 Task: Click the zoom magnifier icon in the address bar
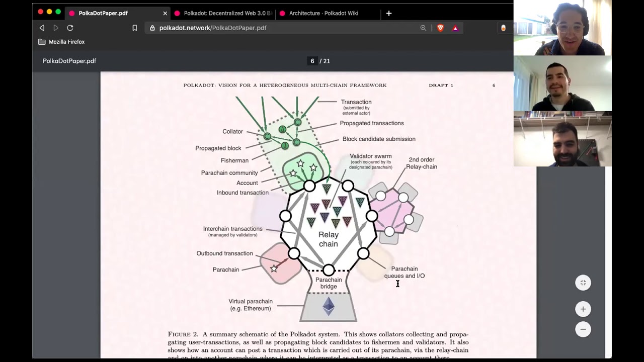click(423, 28)
